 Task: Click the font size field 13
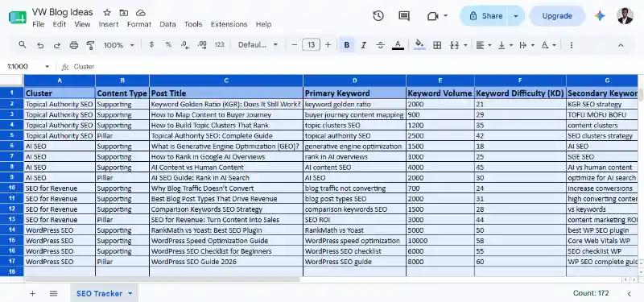(311, 45)
